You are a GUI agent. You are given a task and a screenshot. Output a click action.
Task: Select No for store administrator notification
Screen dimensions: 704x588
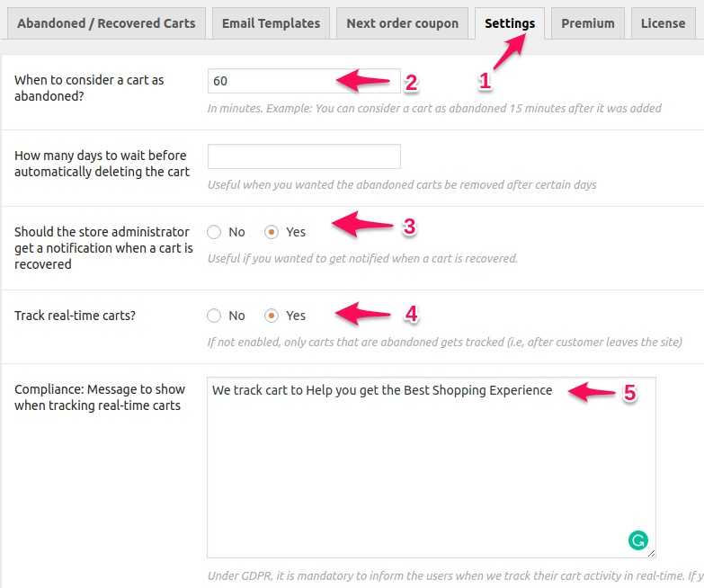pyautogui.click(x=214, y=232)
